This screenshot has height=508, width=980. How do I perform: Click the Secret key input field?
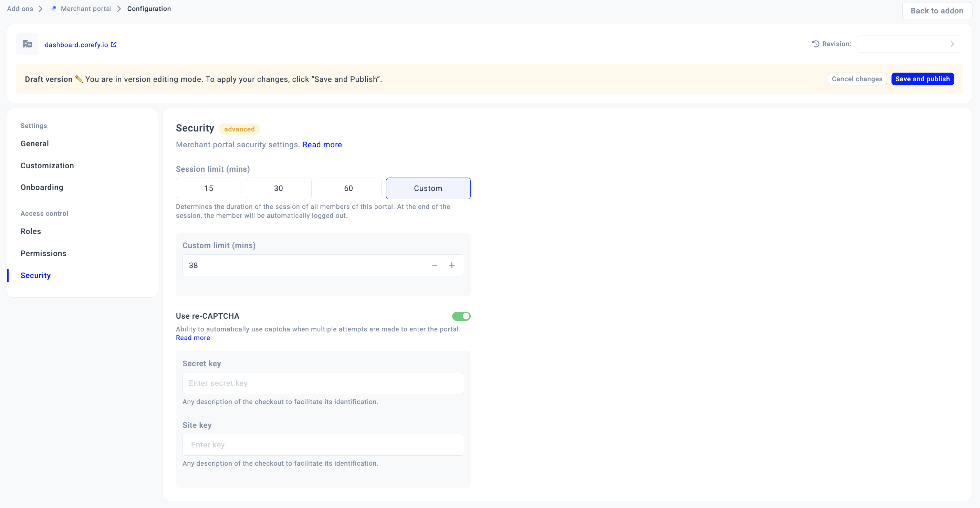(323, 383)
